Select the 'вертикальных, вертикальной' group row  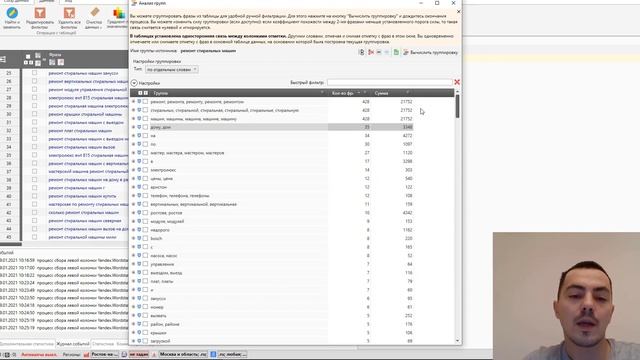[x=193, y=204]
